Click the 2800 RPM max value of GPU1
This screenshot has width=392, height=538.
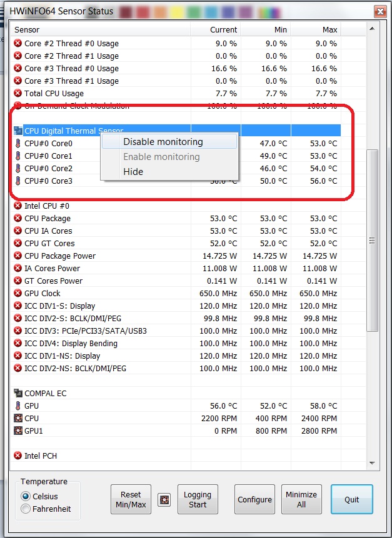pos(319,431)
